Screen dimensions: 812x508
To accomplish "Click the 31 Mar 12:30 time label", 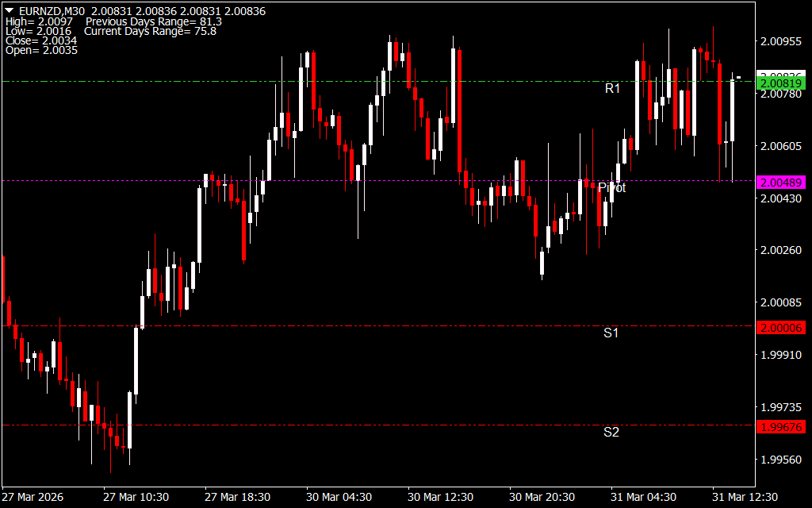I will click(745, 497).
